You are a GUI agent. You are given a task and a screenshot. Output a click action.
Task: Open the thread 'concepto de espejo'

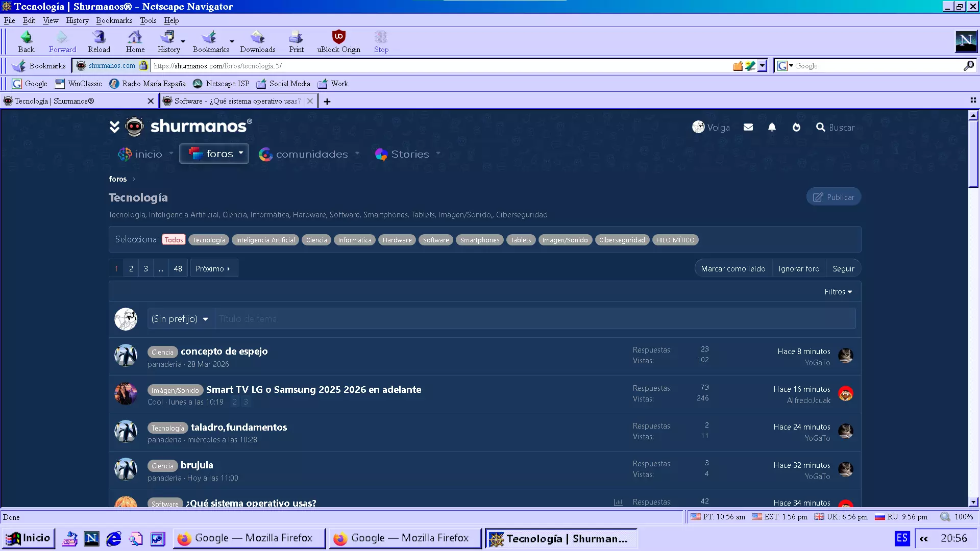point(224,351)
